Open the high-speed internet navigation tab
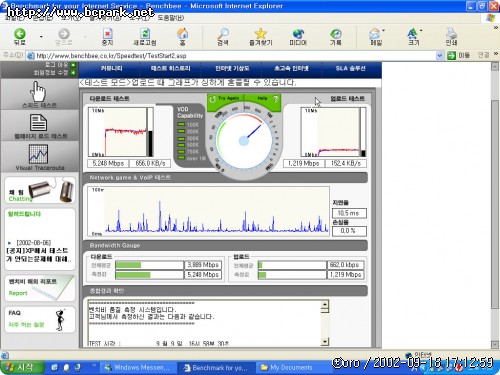 click(x=291, y=68)
